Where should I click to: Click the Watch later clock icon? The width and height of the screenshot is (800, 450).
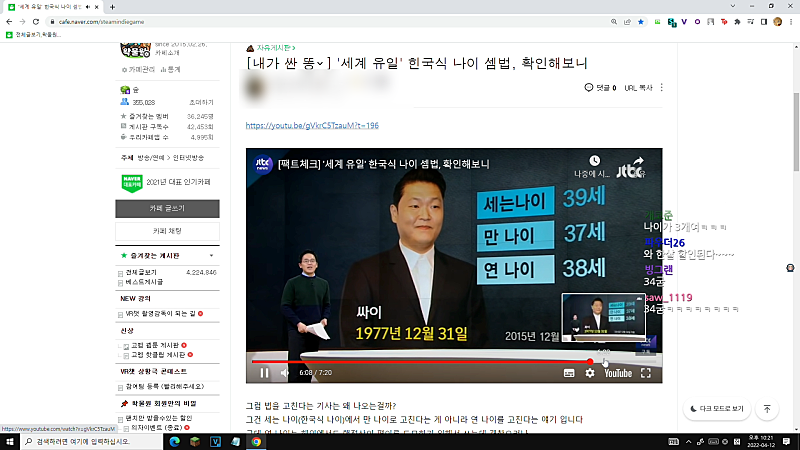[594, 161]
